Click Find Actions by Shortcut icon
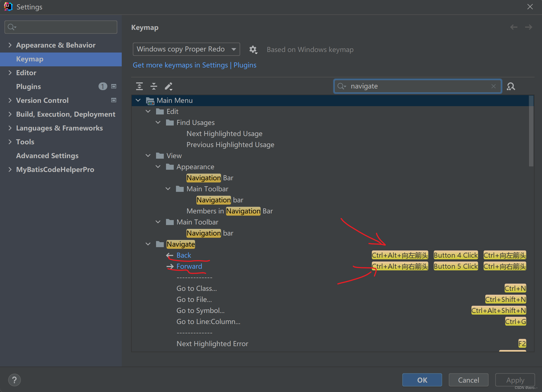This screenshot has width=542, height=392. [511, 87]
